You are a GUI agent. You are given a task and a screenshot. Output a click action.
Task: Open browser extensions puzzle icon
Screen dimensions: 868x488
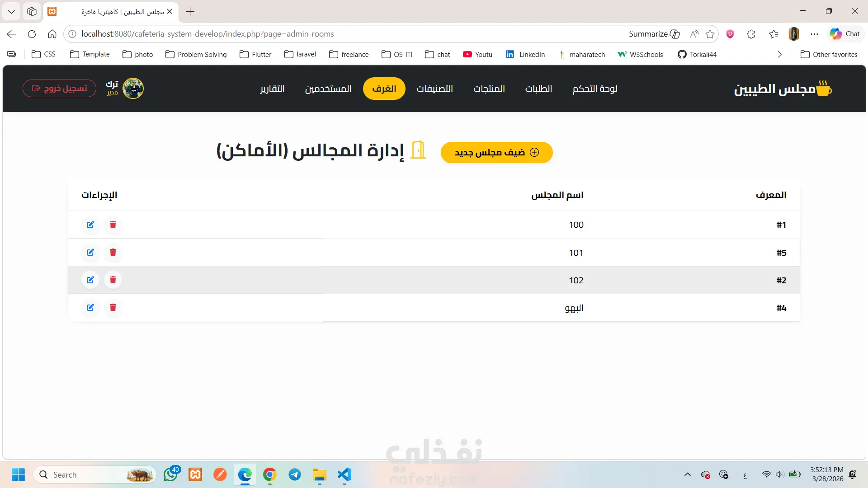click(751, 34)
